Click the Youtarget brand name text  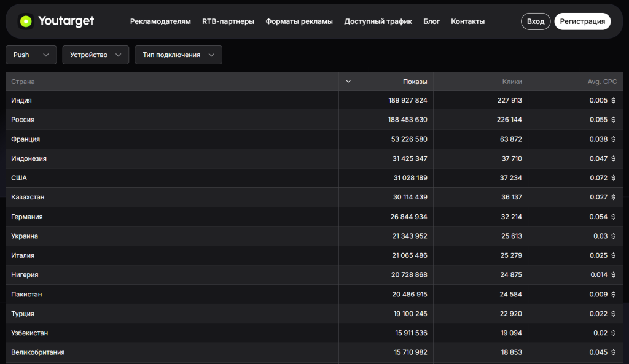click(x=66, y=21)
